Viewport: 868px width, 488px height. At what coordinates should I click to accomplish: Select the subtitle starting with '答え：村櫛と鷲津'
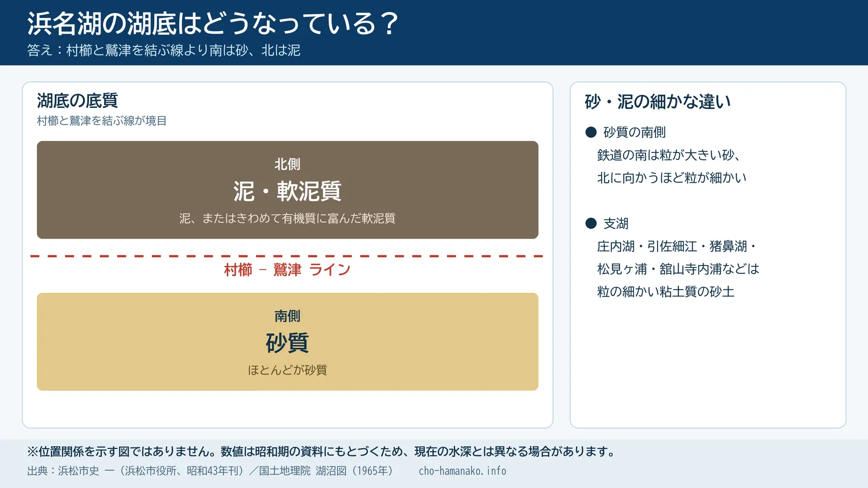(x=164, y=50)
